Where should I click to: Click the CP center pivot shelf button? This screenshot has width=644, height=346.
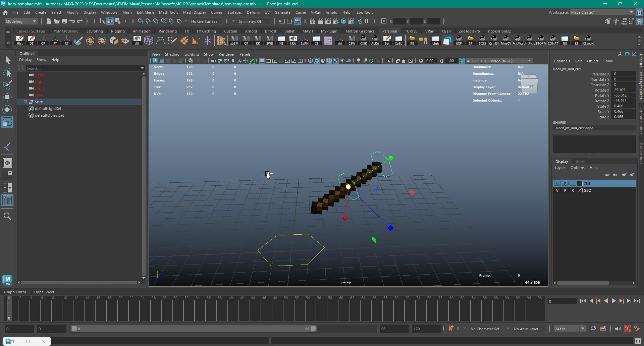coord(43,40)
